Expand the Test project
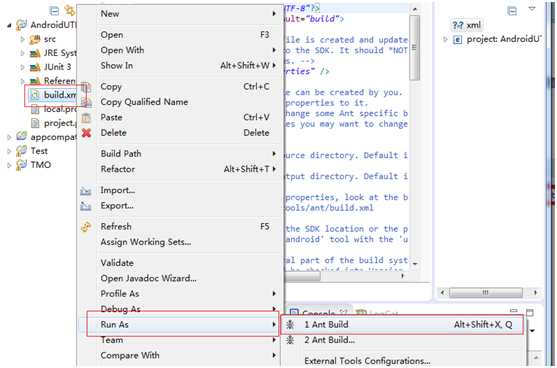 (x=9, y=151)
